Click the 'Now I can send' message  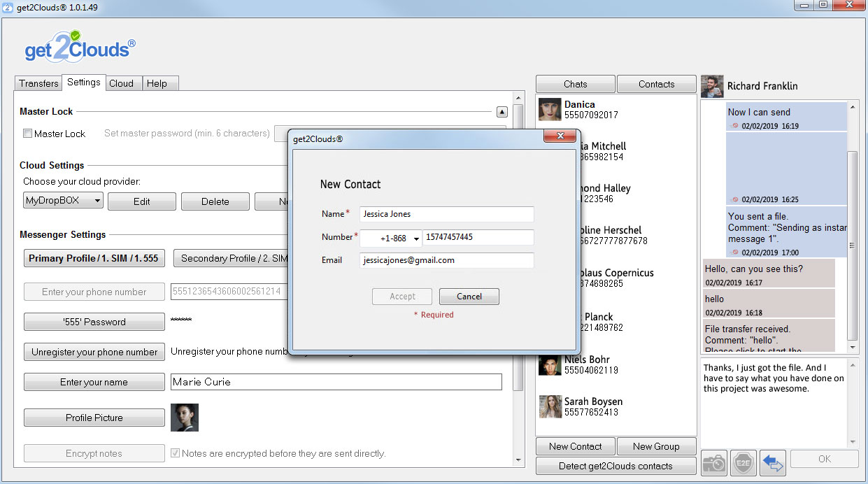point(786,117)
